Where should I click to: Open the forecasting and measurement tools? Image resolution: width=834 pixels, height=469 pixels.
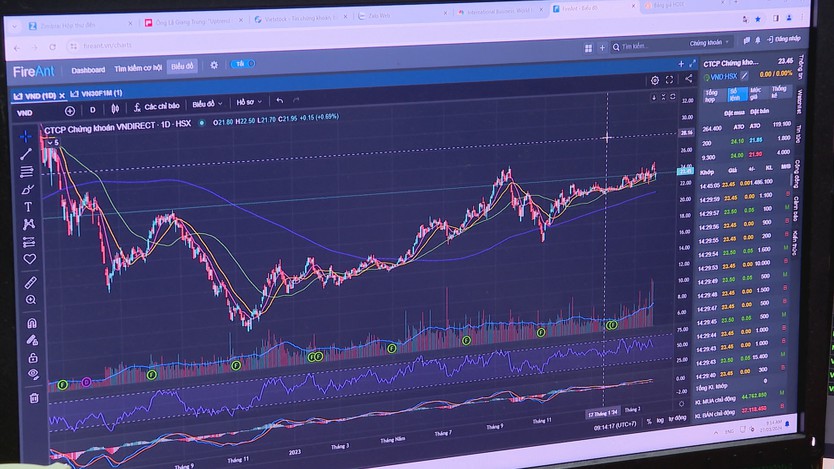29,242
